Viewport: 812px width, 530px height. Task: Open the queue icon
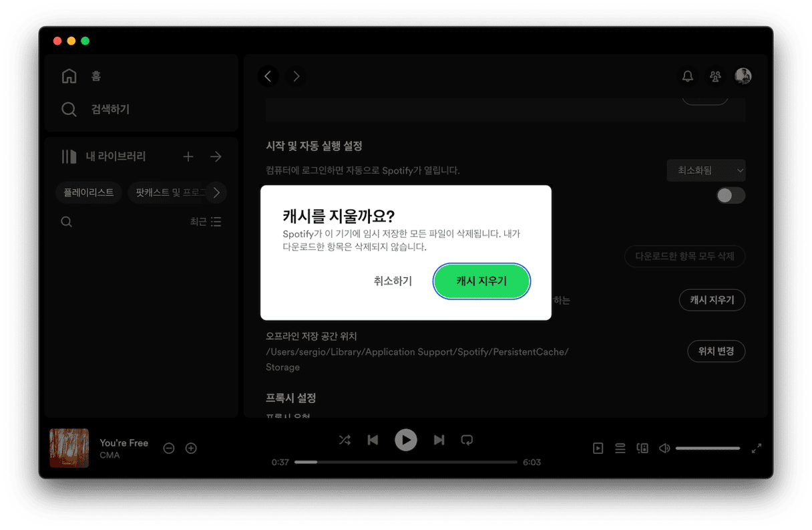620,448
